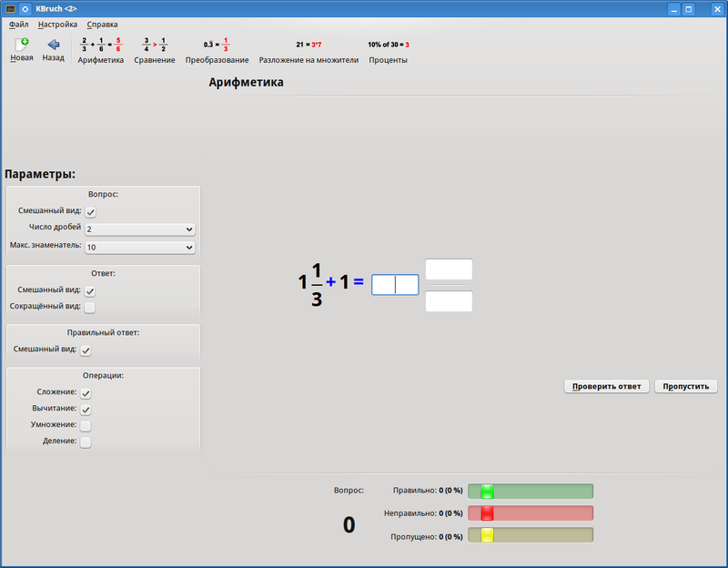Screen dimensions: 728x568
Task: Open Разложение на множители exercise icon
Action: (x=308, y=45)
